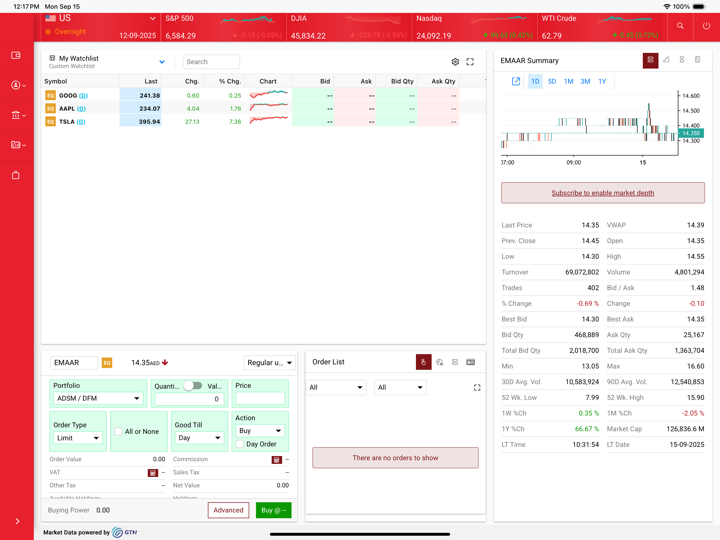The image size is (720, 540).
Task: Click the Advanced button
Action: 228,510
